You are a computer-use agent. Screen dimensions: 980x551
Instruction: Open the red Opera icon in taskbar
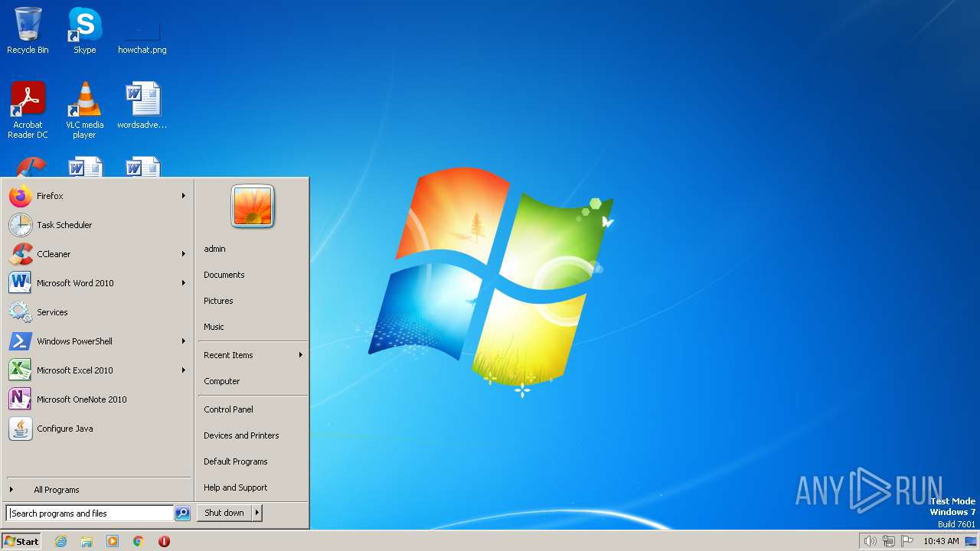[x=164, y=541]
